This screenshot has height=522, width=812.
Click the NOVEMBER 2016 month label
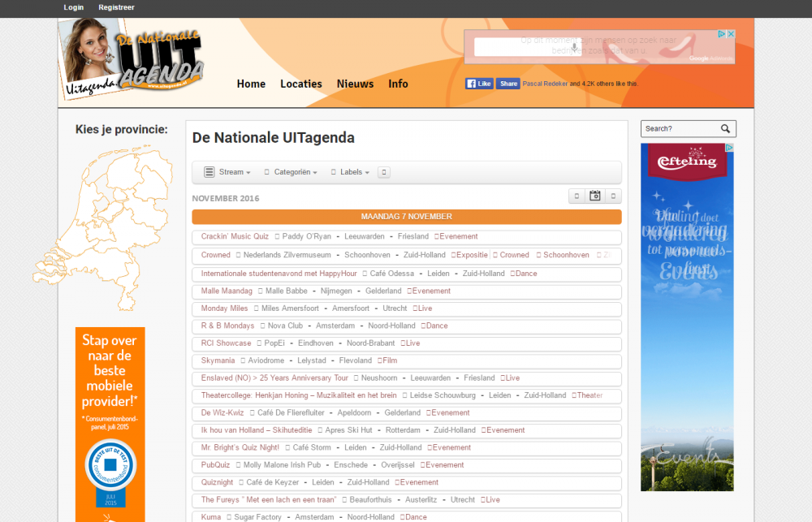(226, 198)
